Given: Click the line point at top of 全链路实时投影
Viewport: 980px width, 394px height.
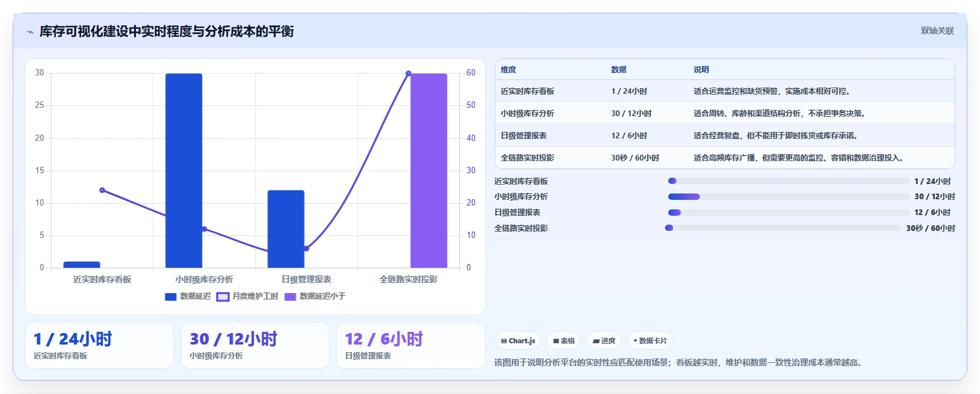Looking at the screenshot, I should click(x=408, y=74).
